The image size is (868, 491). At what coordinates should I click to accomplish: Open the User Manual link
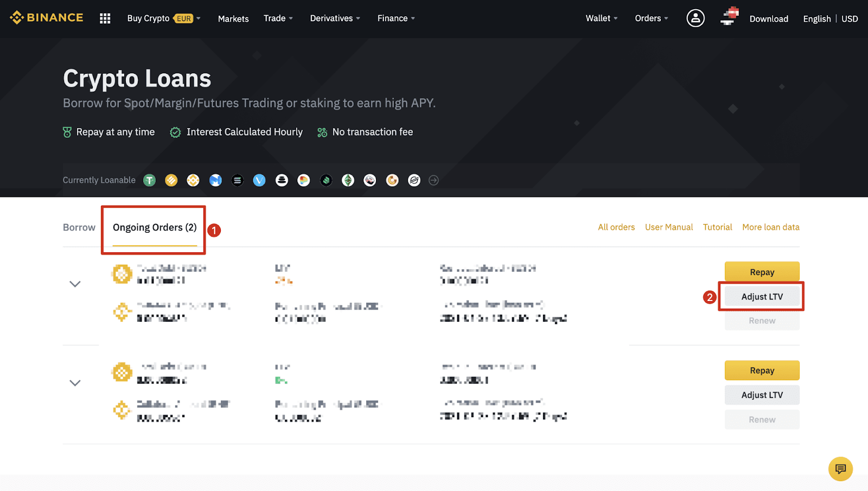point(669,227)
